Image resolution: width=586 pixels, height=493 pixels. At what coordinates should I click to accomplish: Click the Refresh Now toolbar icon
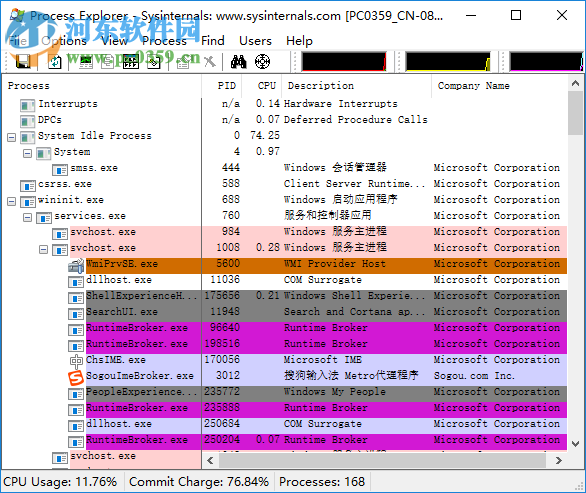pyautogui.click(x=55, y=62)
